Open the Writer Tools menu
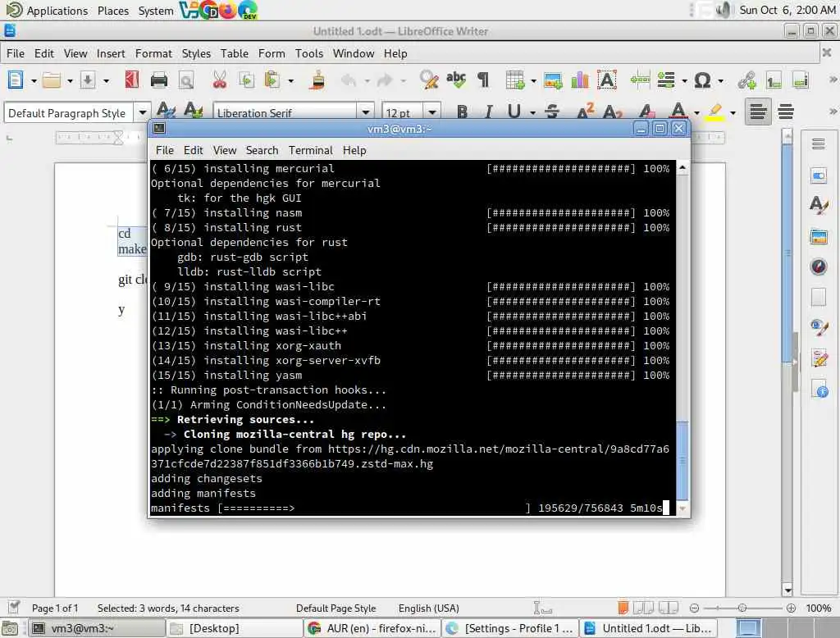The width and height of the screenshot is (840, 638). (309, 53)
